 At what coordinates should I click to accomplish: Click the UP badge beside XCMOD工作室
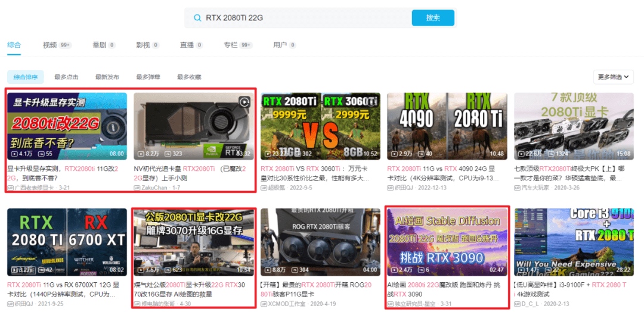[264, 304]
